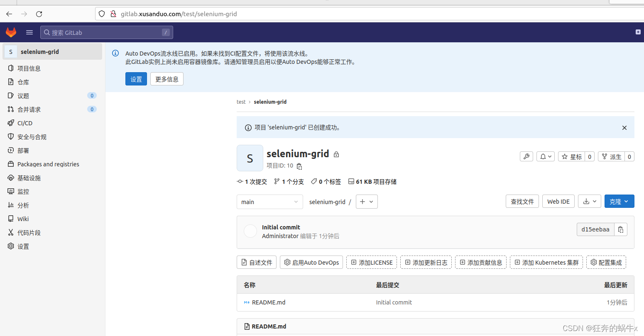Copy commit SHA clipboard icon
Screen dimensions: 644x336
621,229
